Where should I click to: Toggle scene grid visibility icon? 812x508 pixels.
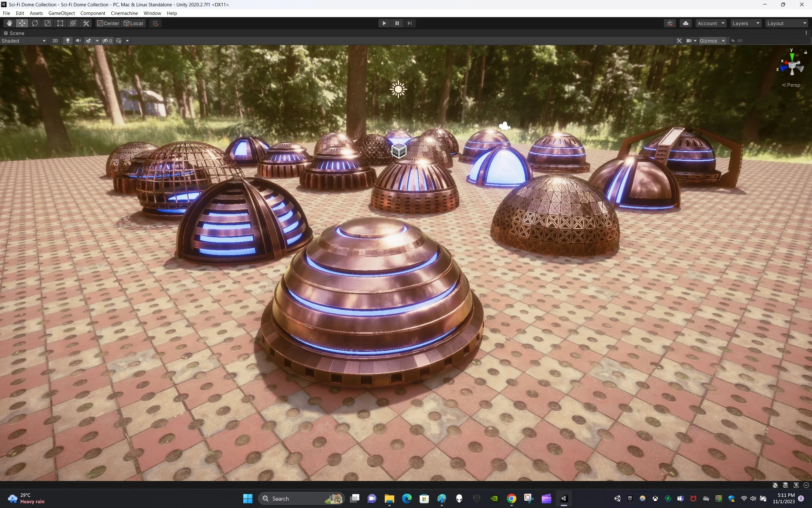[x=119, y=41]
